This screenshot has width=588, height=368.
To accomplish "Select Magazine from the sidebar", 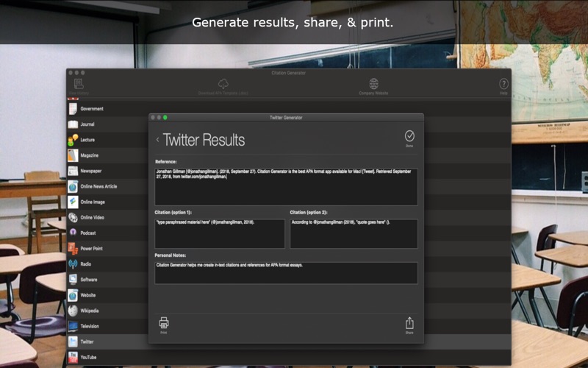I will (89, 155).
